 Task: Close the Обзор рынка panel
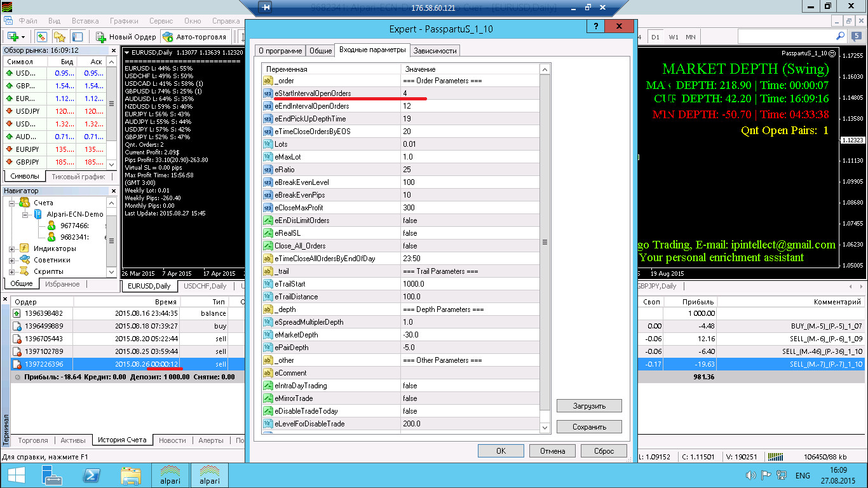(113, 50)
